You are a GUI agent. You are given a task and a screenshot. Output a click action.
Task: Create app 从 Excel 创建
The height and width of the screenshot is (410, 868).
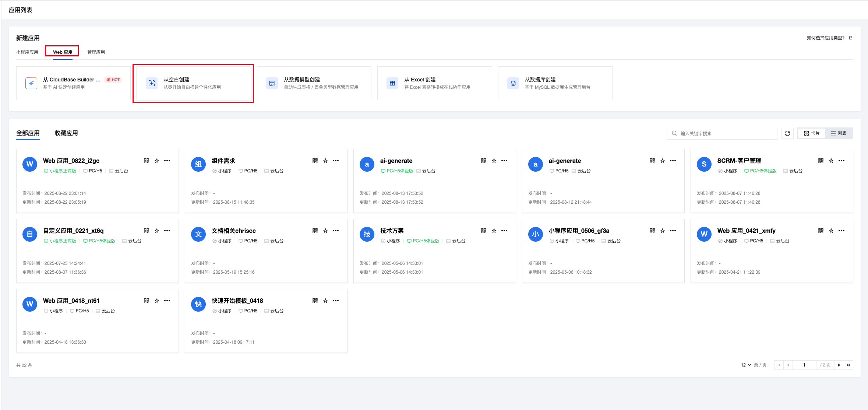pos(434,83)
